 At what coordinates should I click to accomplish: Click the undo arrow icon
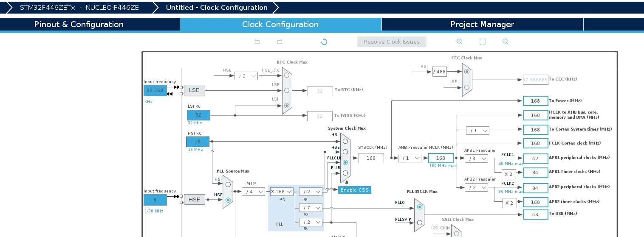pos(257,42)
